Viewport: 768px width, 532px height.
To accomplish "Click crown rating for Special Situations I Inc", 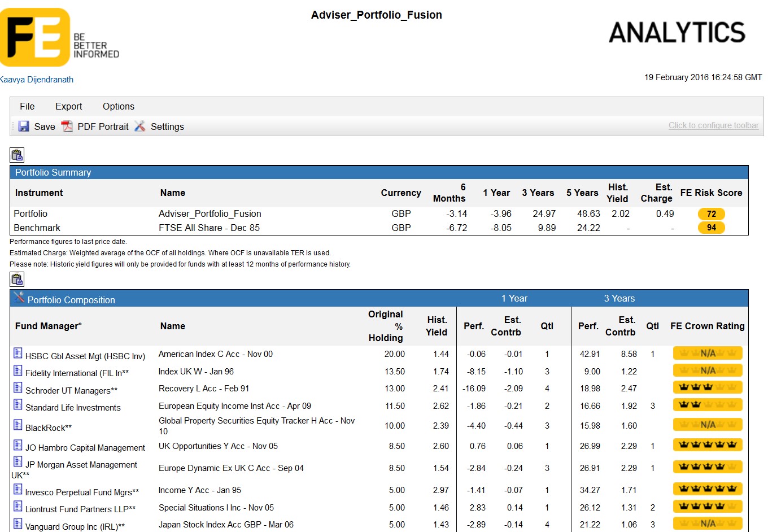I will click(x=708, y=507).
